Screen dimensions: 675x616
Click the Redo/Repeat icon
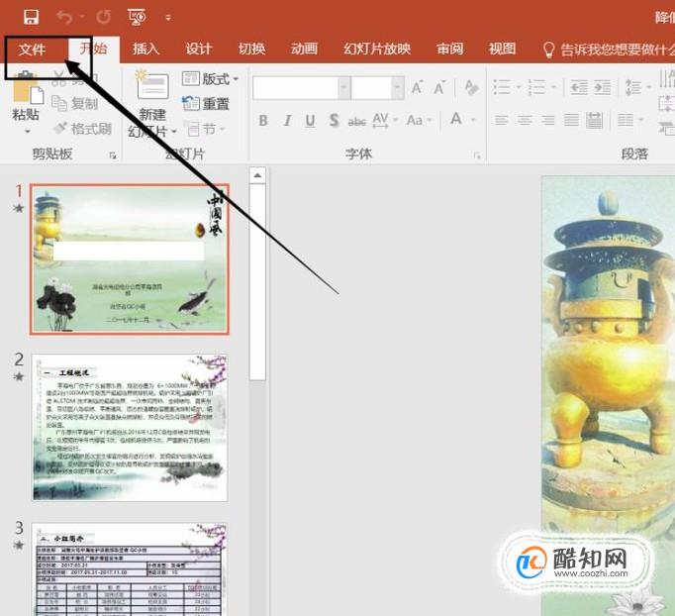point(103,17)
